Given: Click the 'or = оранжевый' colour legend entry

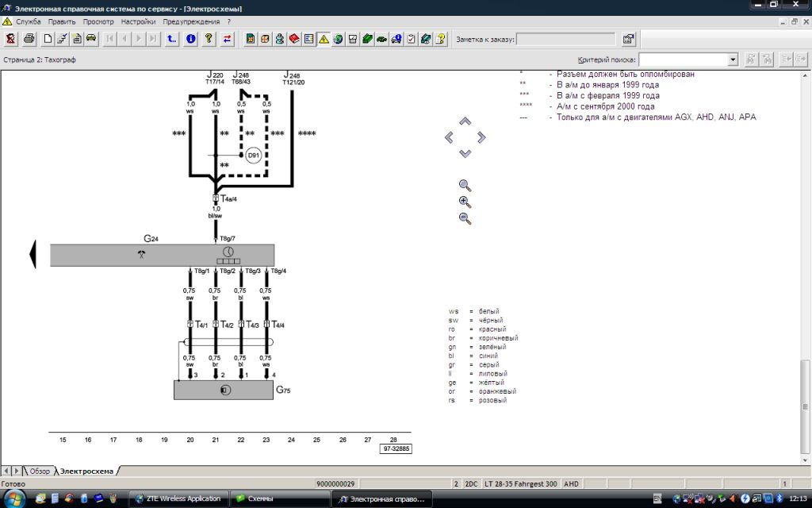Looking at the screenshot, I should pos(482,391).
